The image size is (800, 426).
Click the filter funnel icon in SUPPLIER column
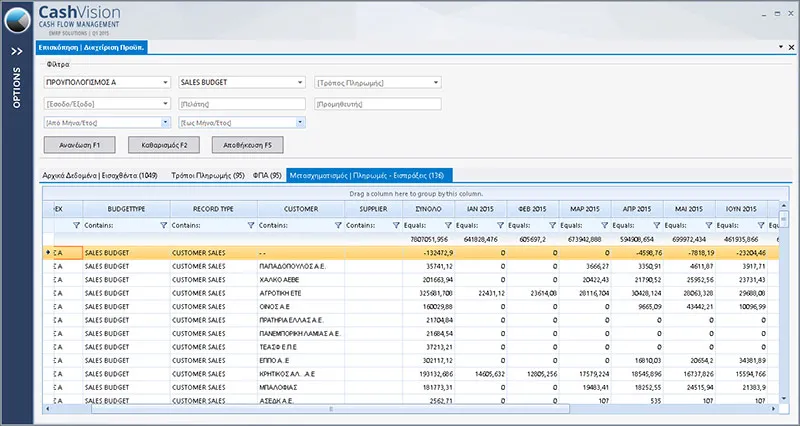click(x=396, y=225)
